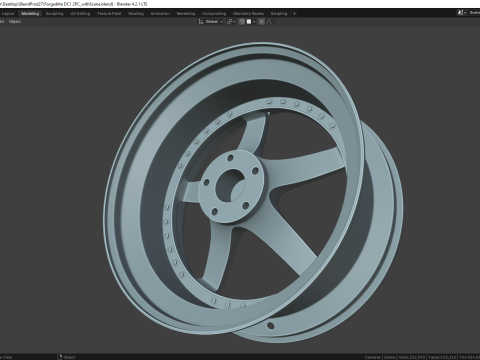This screenshot has height=360, width=480.
Task: Open the snap target options dropdown
Action: [251, 22]
